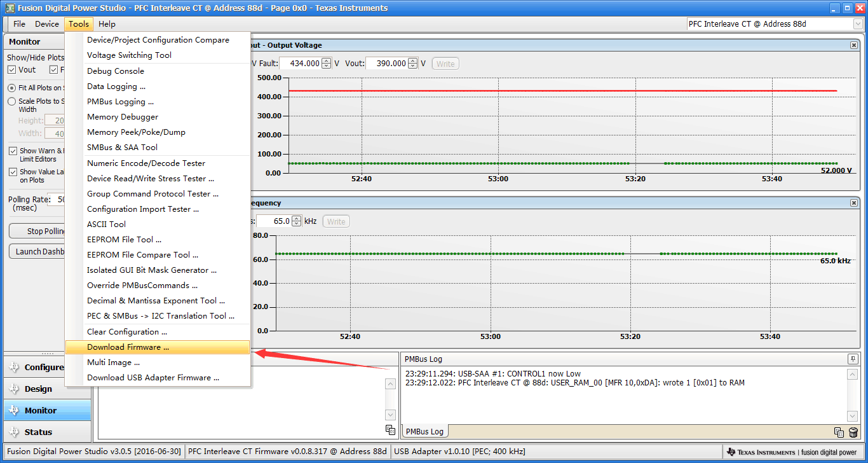Choose Download Firmware from Tools menu

(158, 347)
